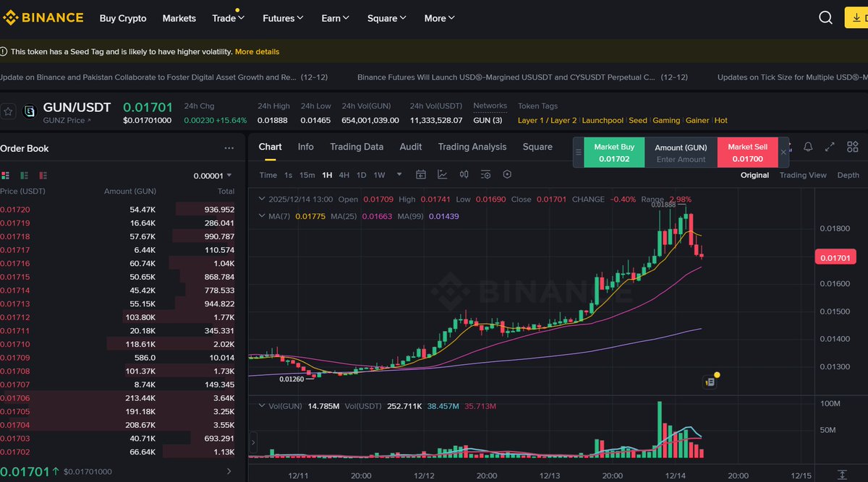868x482 pixels.
Task: Change the candlestick chart style icon
Action: pos(464,175)
